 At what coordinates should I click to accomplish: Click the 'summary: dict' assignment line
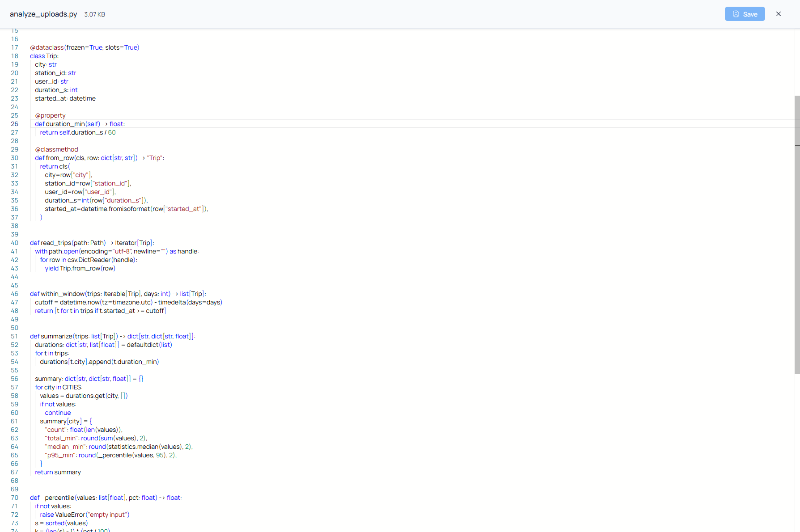(89, 379)
